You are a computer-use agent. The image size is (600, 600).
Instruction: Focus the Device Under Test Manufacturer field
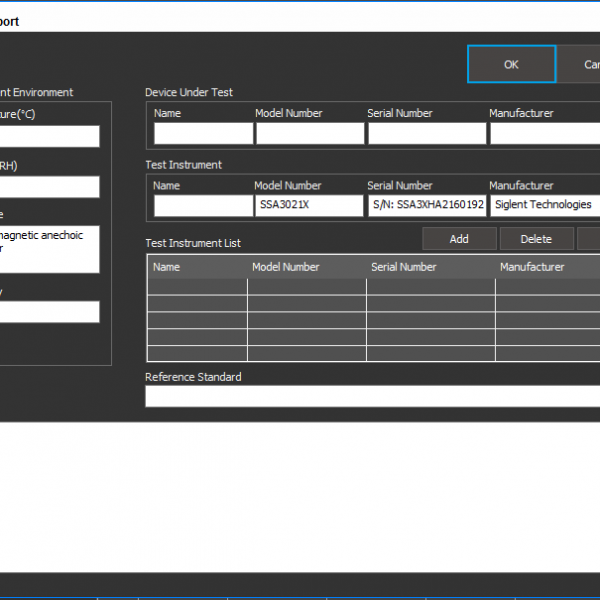(x=545, y=133)
